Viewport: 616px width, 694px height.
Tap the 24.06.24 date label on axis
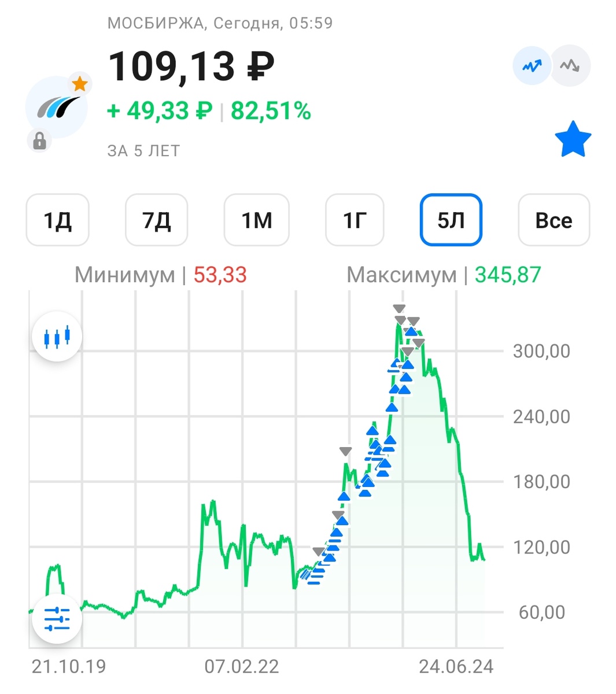click(457, 666)
